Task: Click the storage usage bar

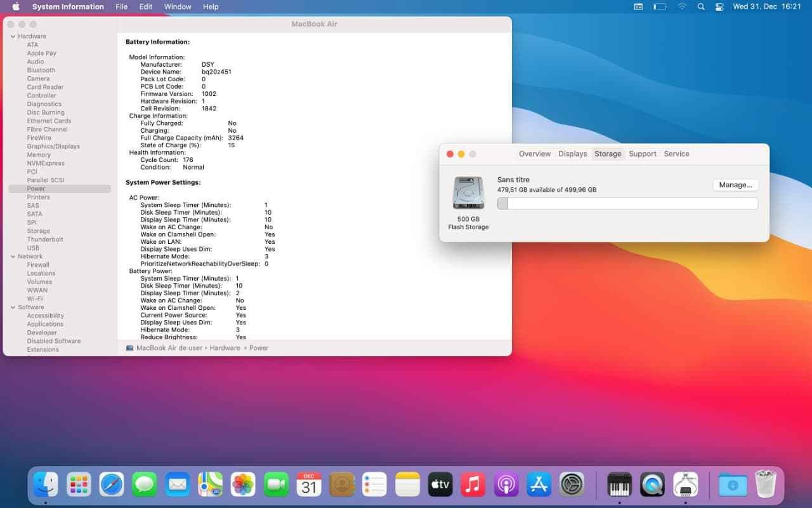Action: coord(628,203)
